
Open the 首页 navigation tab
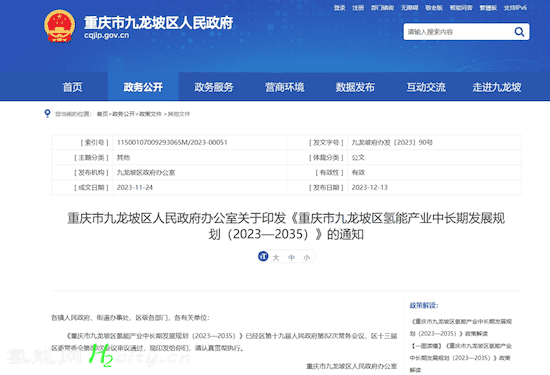(73, 87)
